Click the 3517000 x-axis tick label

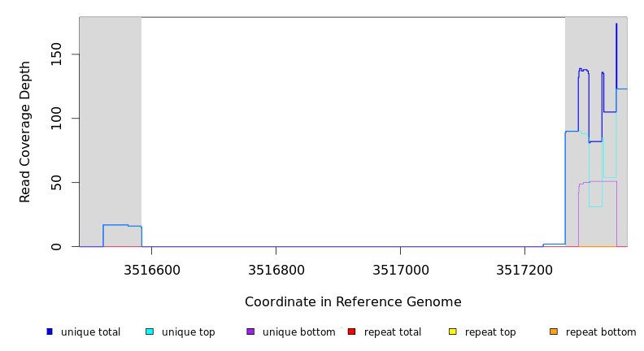click(400, 269)
